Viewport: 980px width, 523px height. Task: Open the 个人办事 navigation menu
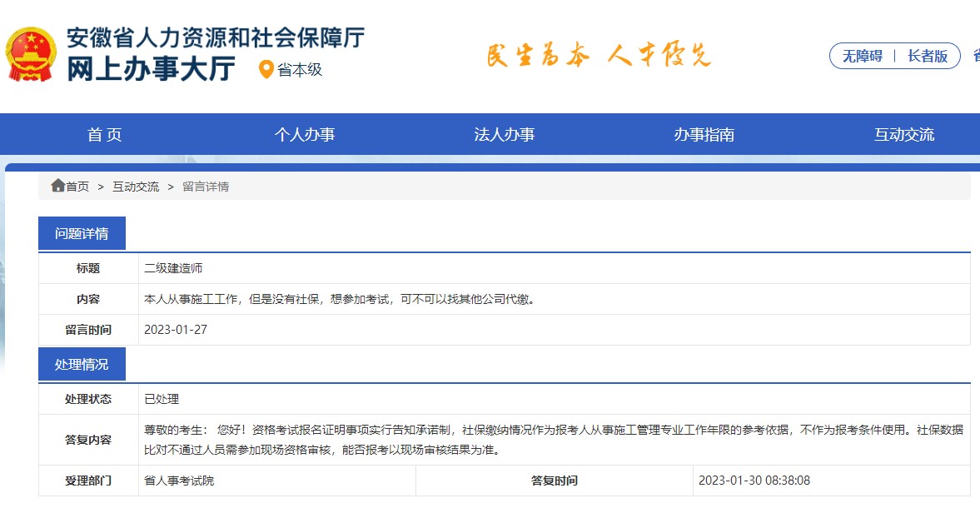pyautogui.click(x=306, y=134)
